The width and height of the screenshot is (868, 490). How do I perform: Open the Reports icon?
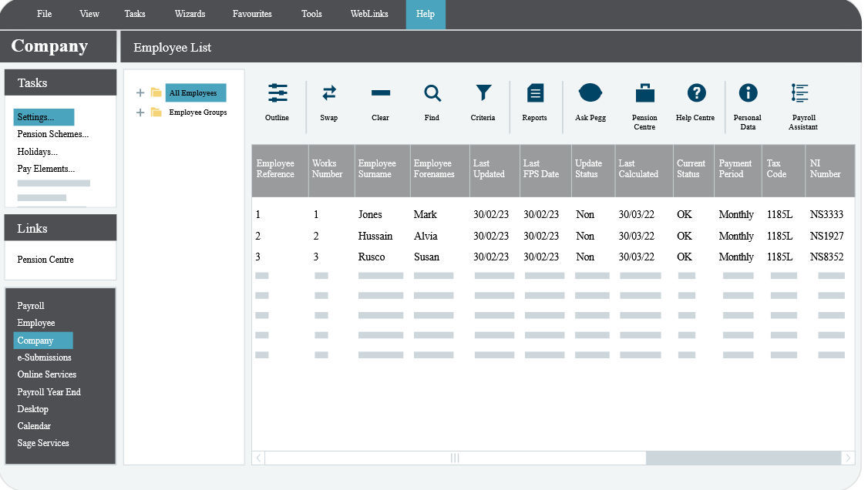(x=535, y=99)
